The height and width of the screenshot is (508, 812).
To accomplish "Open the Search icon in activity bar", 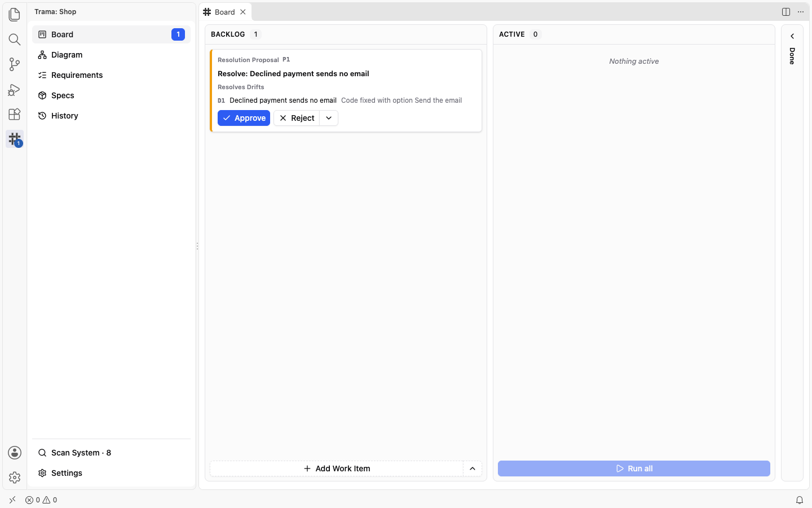I will 15,39.
